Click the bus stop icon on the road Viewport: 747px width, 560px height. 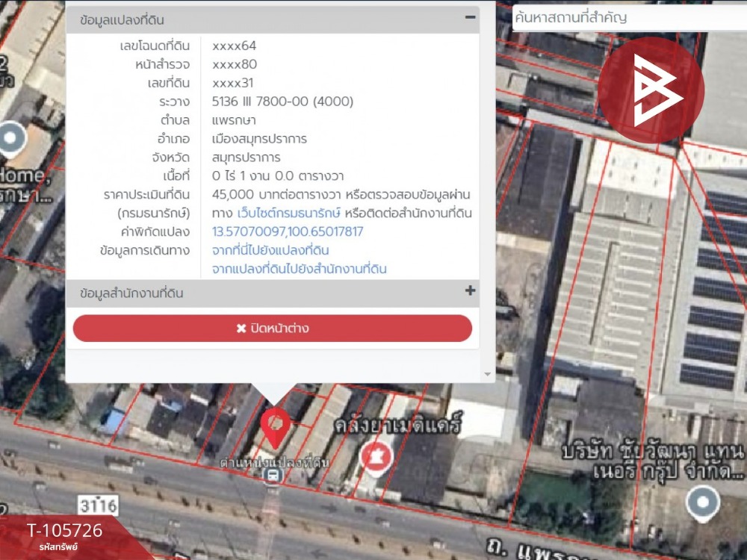273,475
